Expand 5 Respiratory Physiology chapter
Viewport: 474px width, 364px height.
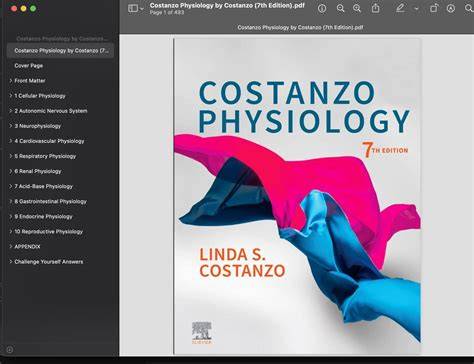(x=11, y=156)
